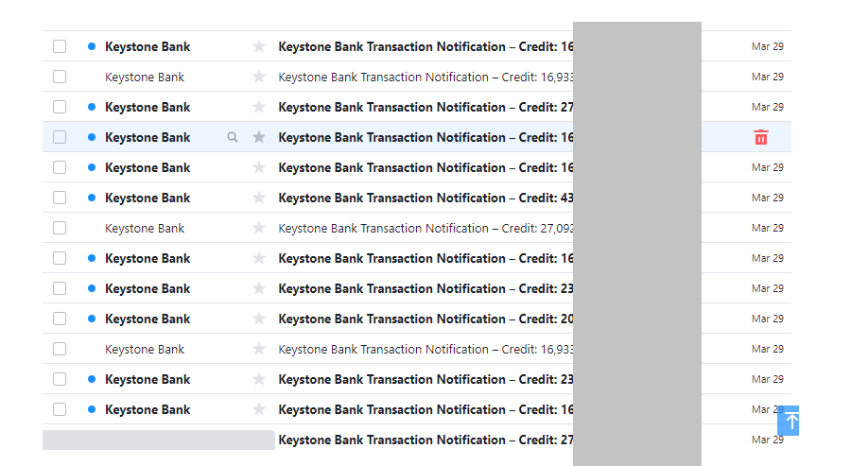Star the read email showing Credit: 27,092
The height and width of the screenshot is (466, 868).
(259, 229)
